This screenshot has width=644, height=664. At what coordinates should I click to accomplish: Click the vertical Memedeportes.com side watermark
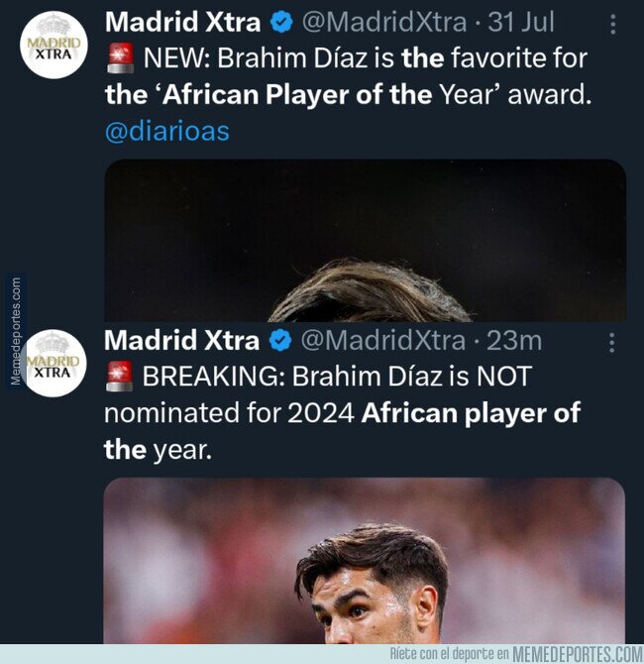pyautogui.click(x=14, y=332)
